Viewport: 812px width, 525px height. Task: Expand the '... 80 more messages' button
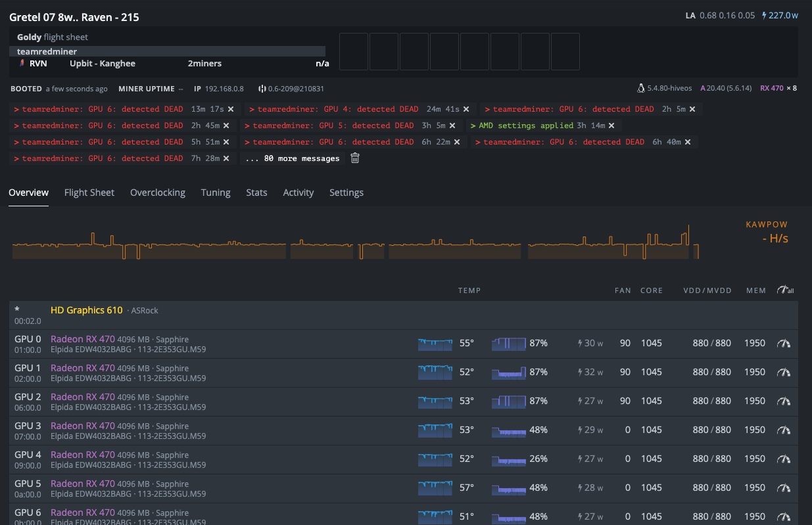tap(293, 158)
